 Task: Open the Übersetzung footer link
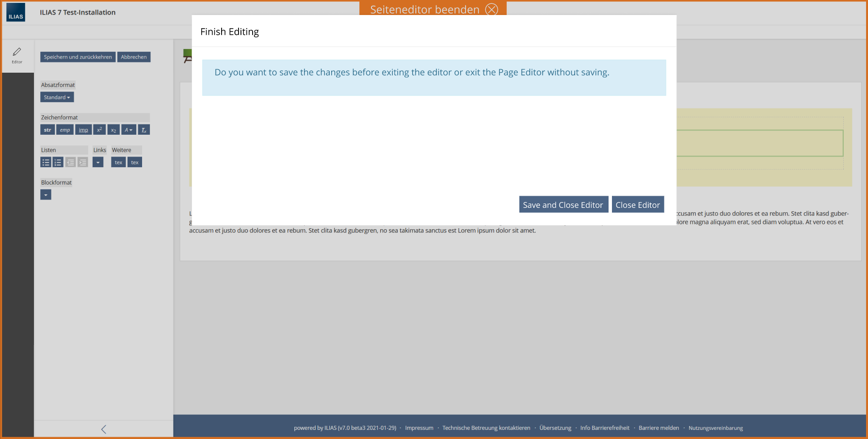[x=555, y=428]
